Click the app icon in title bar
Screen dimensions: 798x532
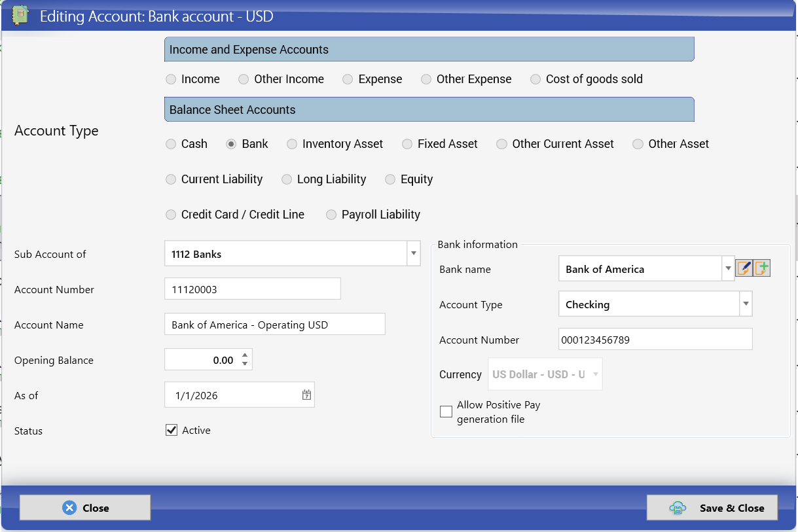point(20,14)
